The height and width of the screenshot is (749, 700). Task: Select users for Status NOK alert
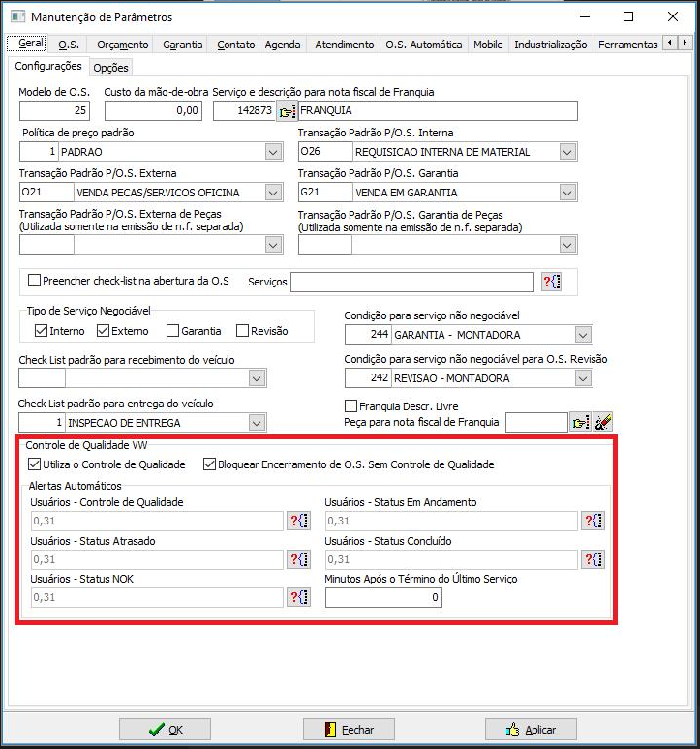[299, 597]
